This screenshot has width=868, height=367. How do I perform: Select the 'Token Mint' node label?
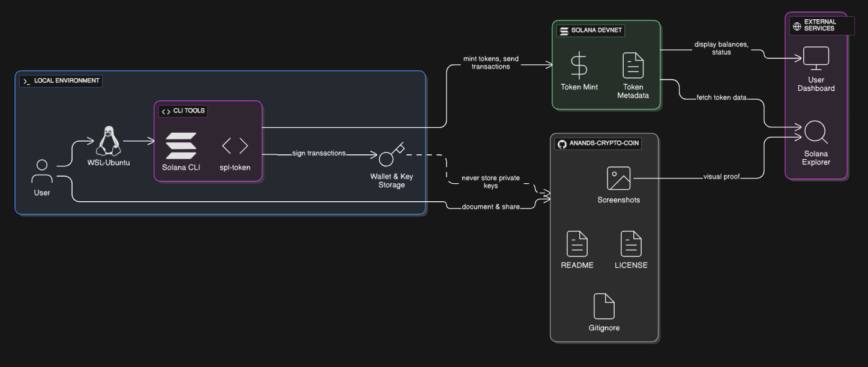click(x=579, y=87)
